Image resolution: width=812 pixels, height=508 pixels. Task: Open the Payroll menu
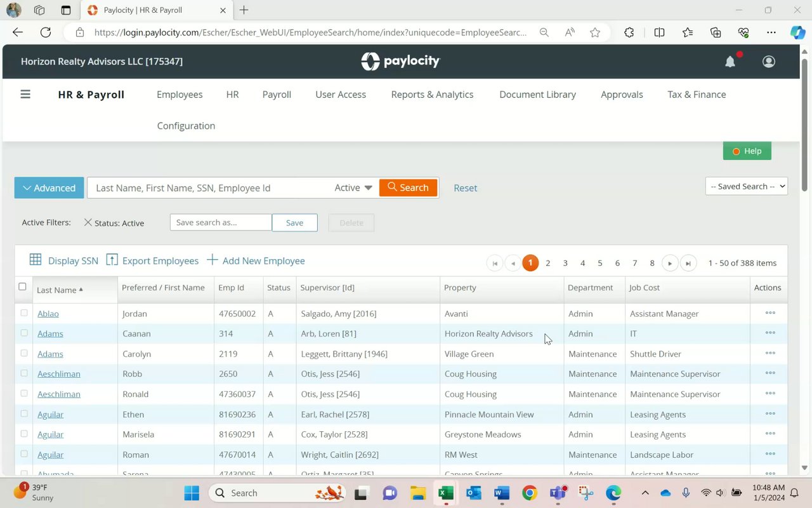pyautogui.click(x=277, y=95)
